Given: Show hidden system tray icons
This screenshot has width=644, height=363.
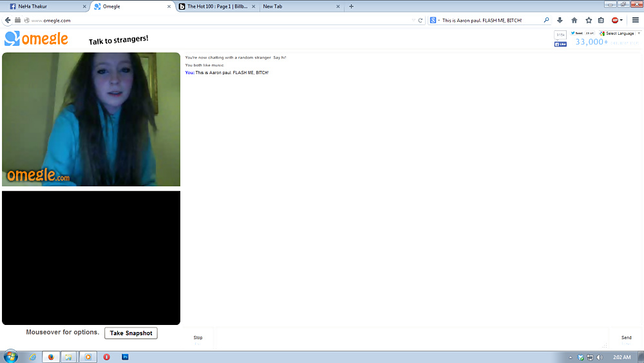Looking at the screenshot, I should (571, 357).
